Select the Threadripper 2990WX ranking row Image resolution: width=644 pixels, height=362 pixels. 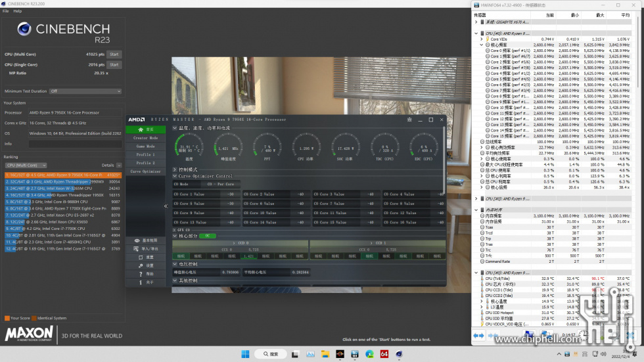[63, 181]
